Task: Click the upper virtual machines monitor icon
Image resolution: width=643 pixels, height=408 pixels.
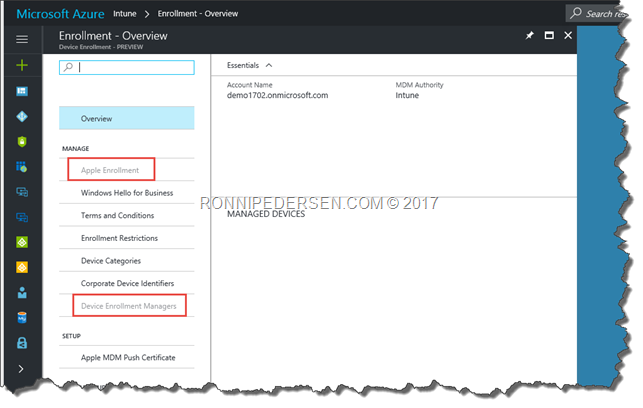Action: click(22, 192)
